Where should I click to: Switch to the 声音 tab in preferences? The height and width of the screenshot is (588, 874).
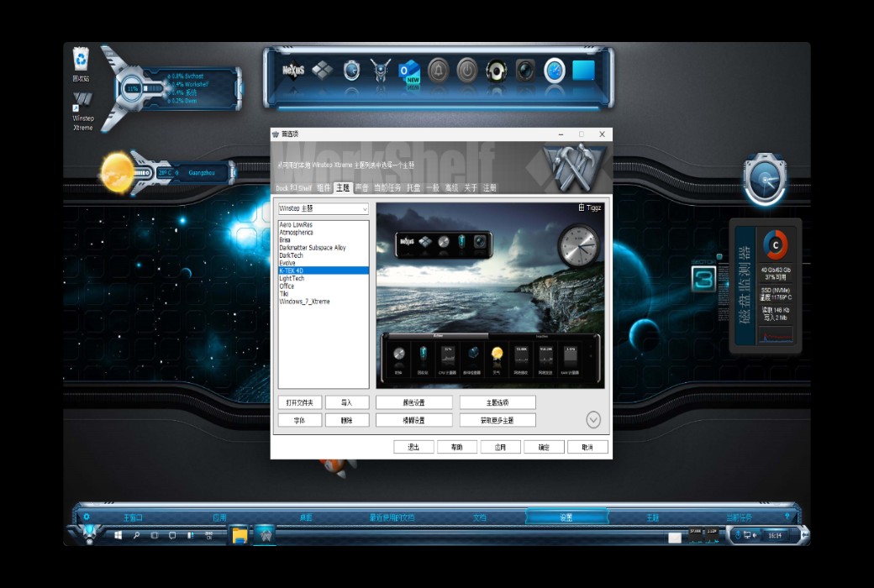point(361,188)
